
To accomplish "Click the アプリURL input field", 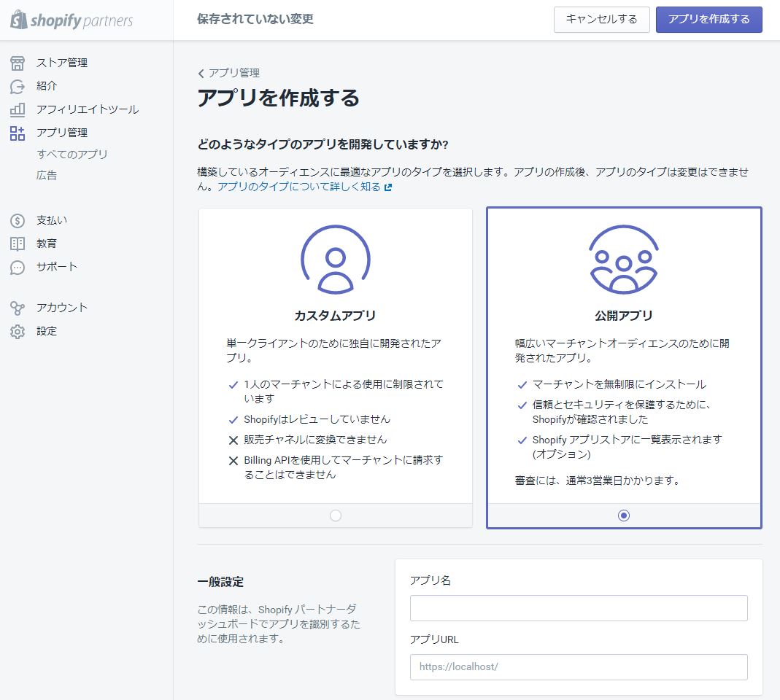I will 578,667.
